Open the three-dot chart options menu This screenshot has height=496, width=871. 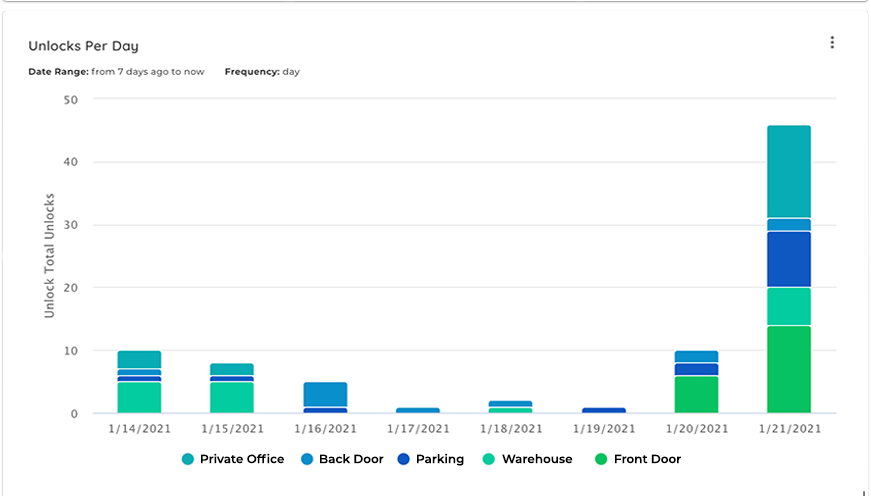point(832,43)
